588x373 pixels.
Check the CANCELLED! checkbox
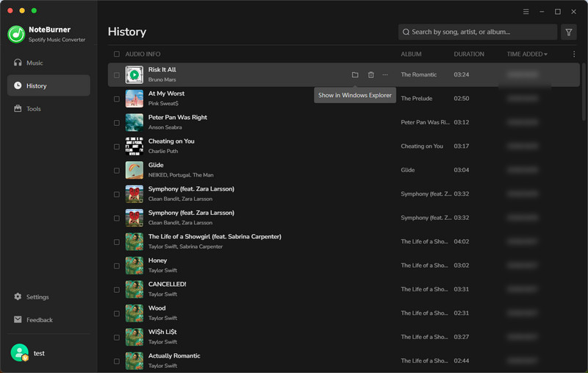point(117,290)
